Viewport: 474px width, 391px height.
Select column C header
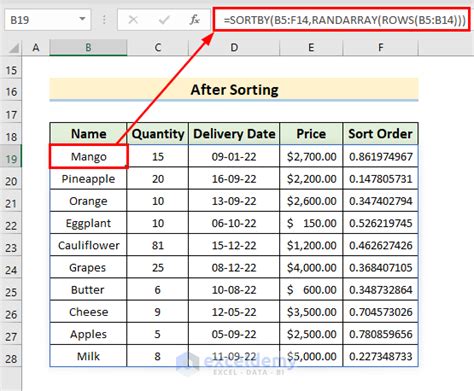click(x=158, y=48)
